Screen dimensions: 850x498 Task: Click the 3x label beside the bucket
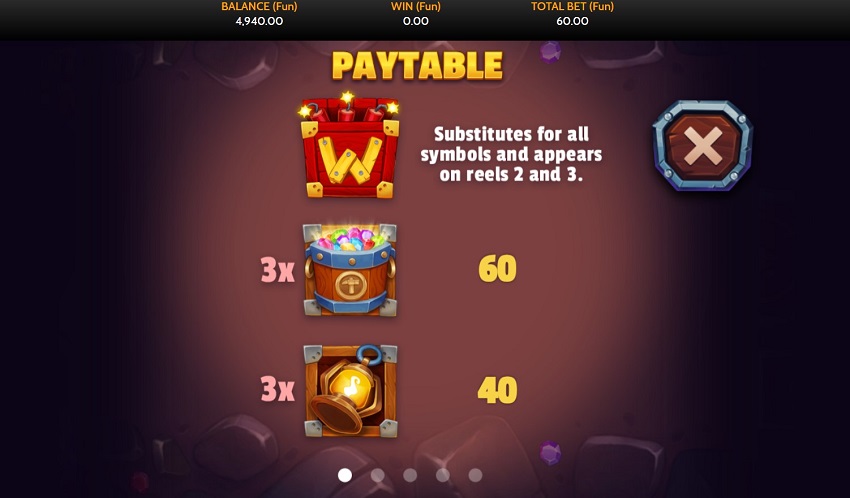coord(278,269)
